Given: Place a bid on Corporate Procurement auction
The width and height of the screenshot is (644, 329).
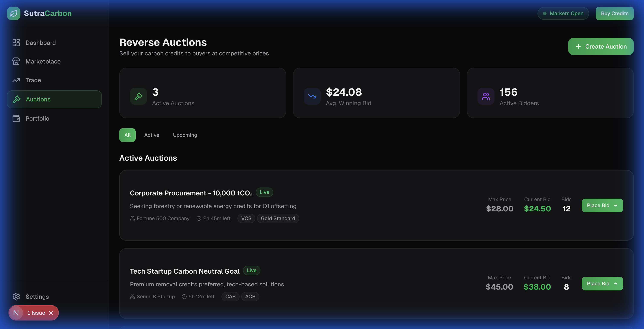Looking at the screenshot, I should [602, 205].
